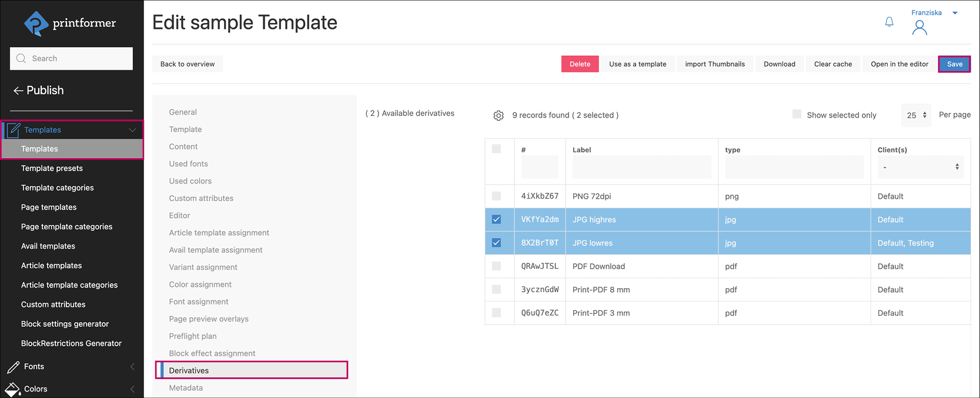Select the PNG 72dpi row checkbox

(x=497, y=196)
